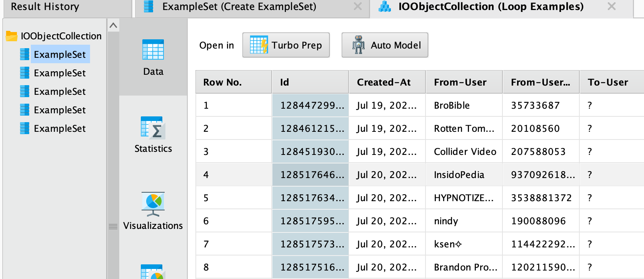Select the fourth ExampleSet in the tree
This screenshot has height=279, width=644.
coord(53,110)
